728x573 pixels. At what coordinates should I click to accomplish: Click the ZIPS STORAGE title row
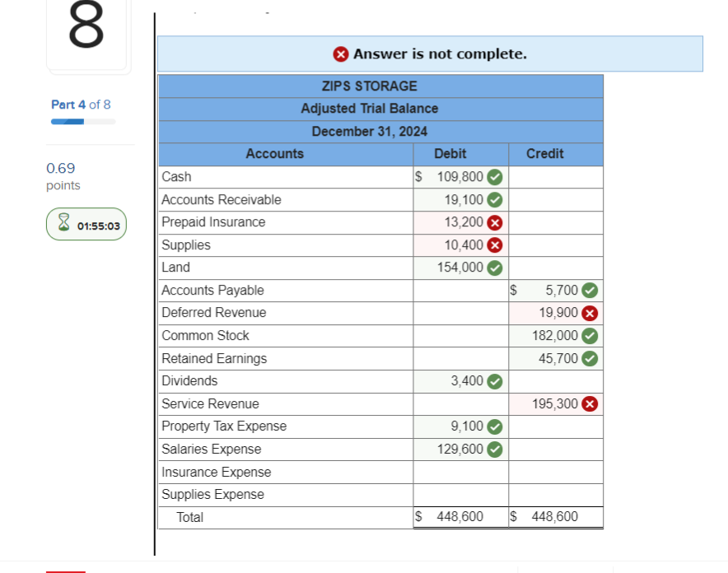(x=380, y=86)
